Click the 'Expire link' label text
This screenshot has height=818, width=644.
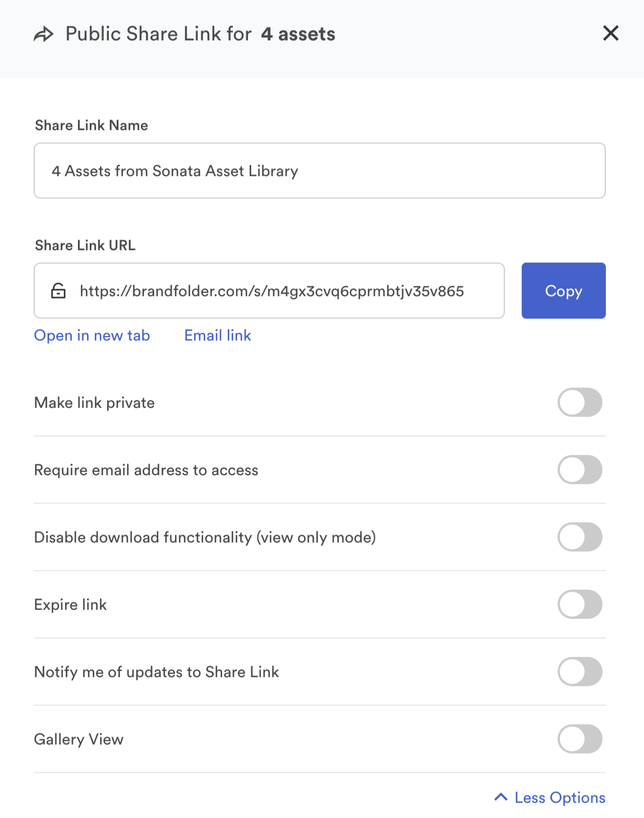click(x=71, y=605)
